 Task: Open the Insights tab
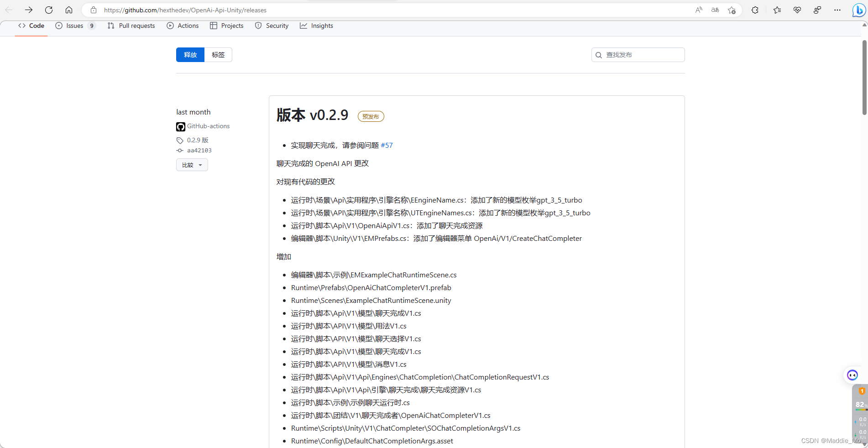pyautogui.click(x=316, y=26)
